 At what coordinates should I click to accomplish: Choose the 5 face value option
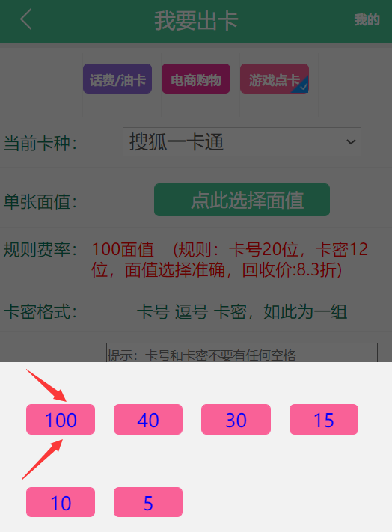(148, 502)
